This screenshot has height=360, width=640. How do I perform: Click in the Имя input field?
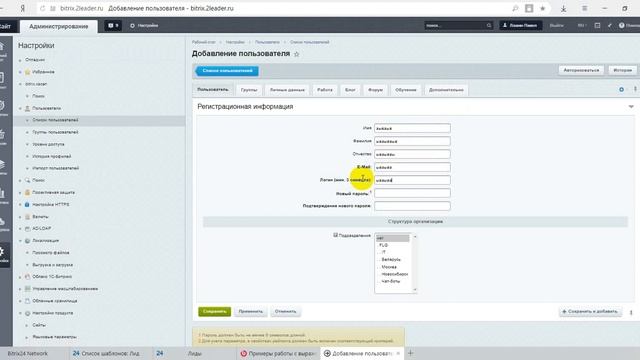coord(412,128)
